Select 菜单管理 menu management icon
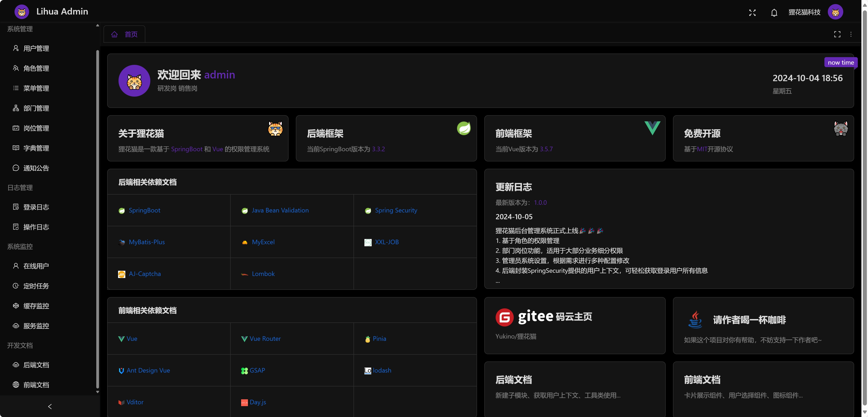The image size is (868, 417). 15,88
